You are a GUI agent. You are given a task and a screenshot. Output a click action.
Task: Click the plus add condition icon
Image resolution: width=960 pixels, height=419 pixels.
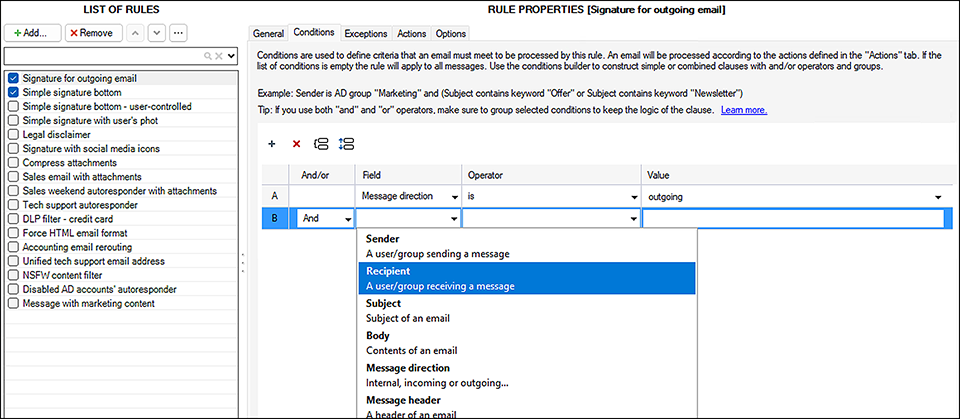tap(272, 144)
